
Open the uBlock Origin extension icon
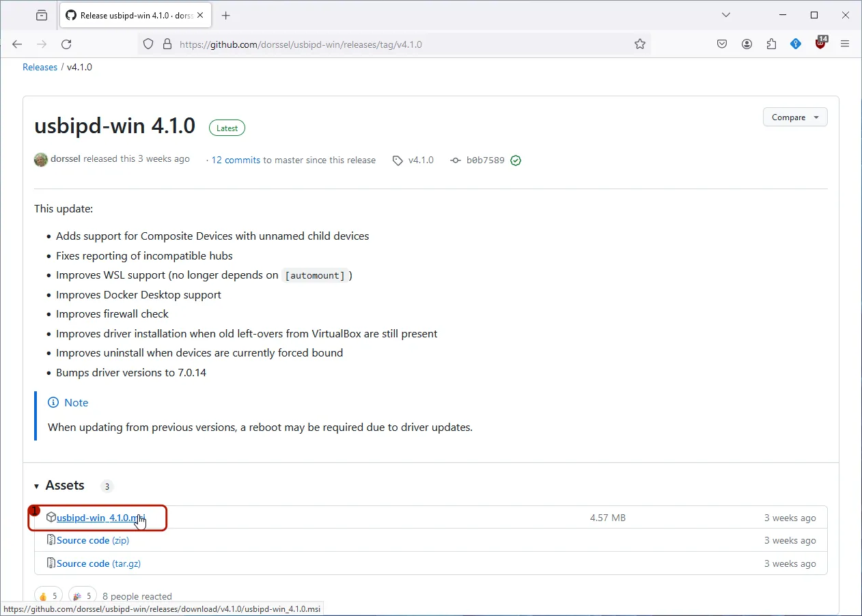(x=820, y=44)
